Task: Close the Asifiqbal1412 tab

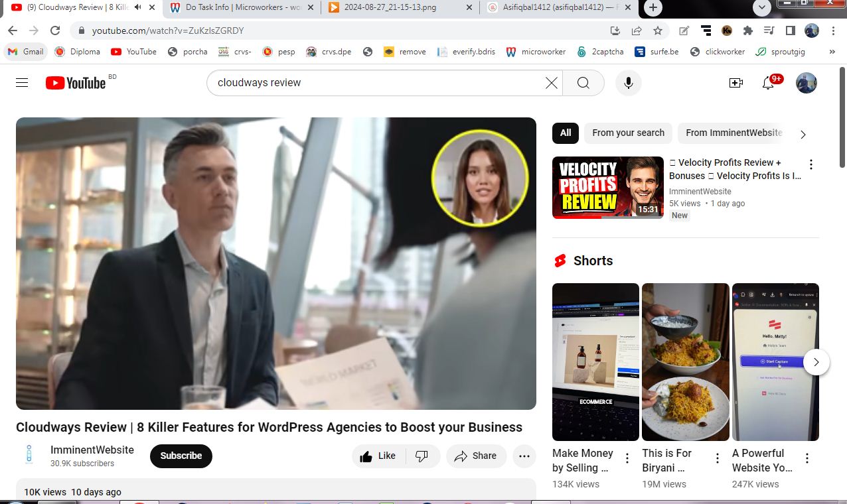Action: (x=629, y=8)
